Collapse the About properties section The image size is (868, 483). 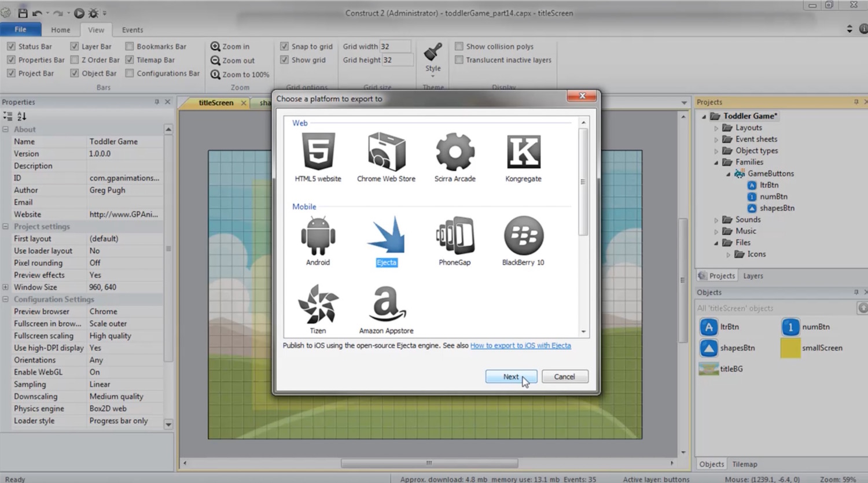coord(6,130)
